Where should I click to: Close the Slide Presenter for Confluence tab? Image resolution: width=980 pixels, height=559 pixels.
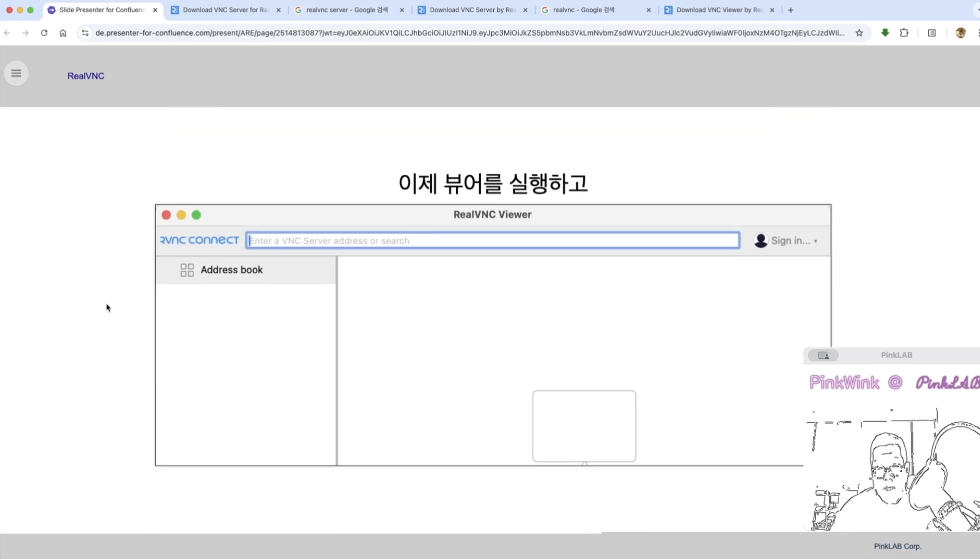coord(155,10)
